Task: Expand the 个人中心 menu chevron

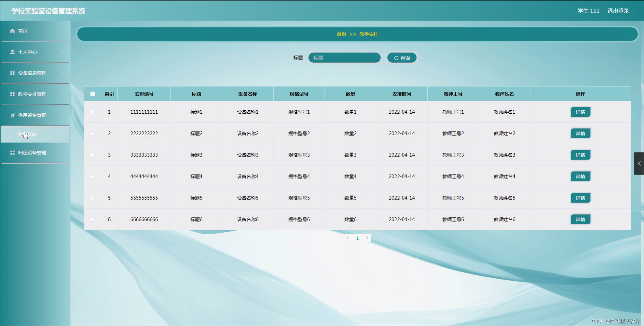Action: click(x=63, y=52)
